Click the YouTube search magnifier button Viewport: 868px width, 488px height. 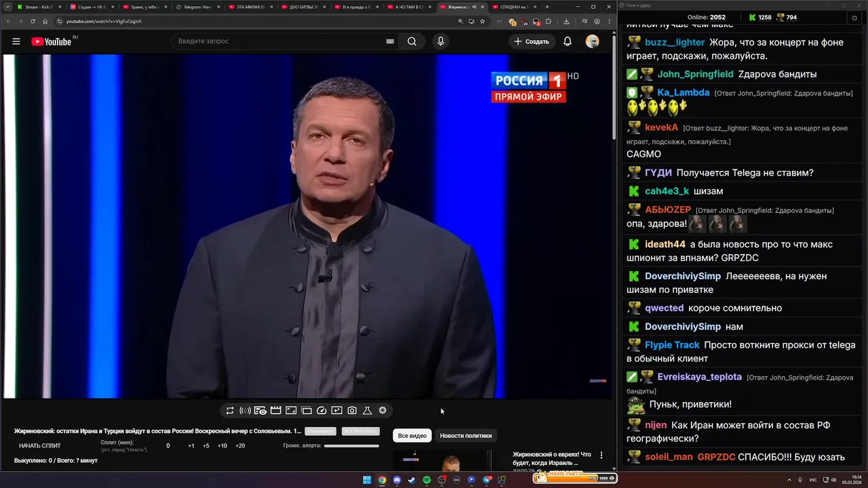[x=412, y=41]
